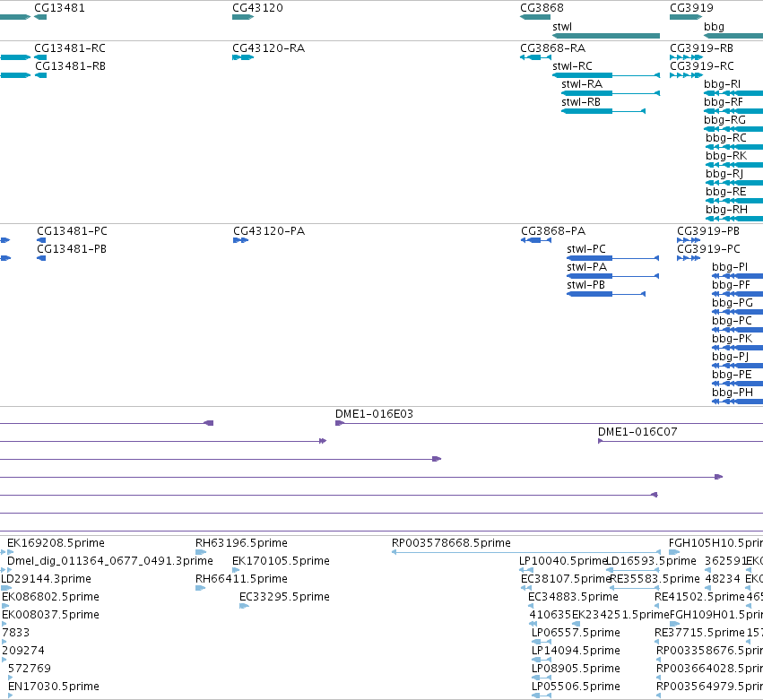This screenshot has width=763, height=700.
Task: Click protein CG13481-PC
Action: pos(72,231)
